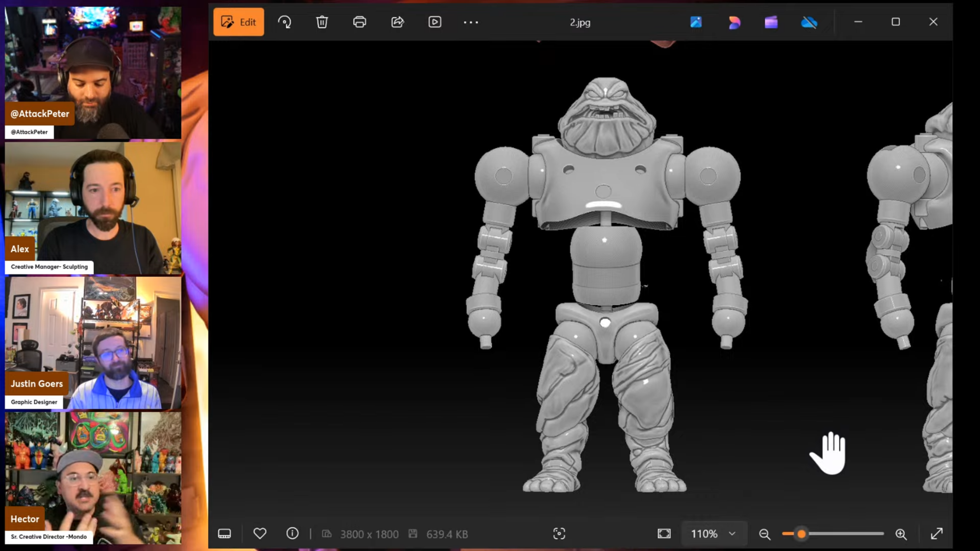Open the blue Photos app icon in the title bar
The height and width of the screenshot is (551, 980).
click(x=696, y=22)
